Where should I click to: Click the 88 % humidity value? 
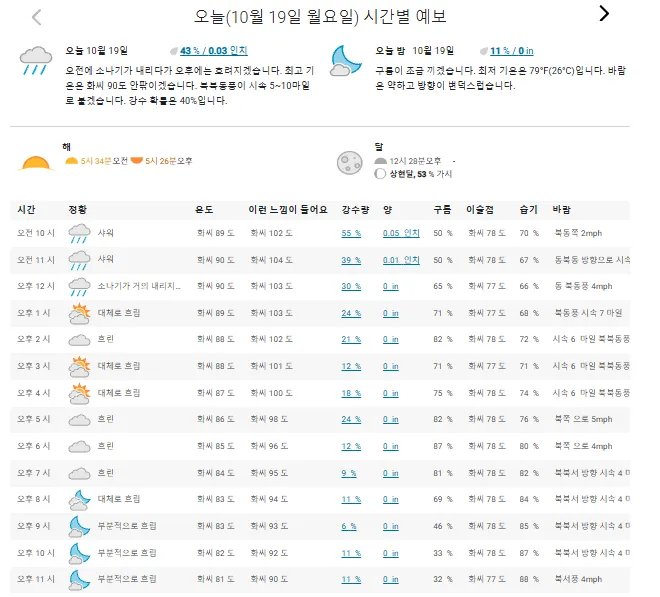[529, 579]
